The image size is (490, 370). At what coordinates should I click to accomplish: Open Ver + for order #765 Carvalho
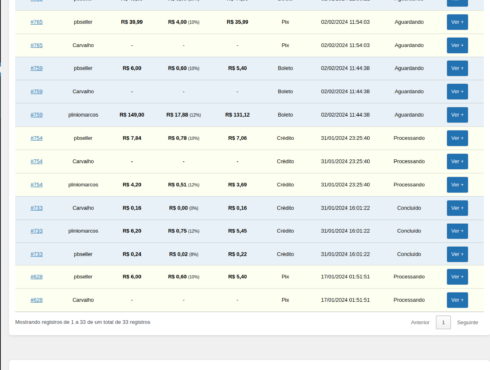pos(457,45)
